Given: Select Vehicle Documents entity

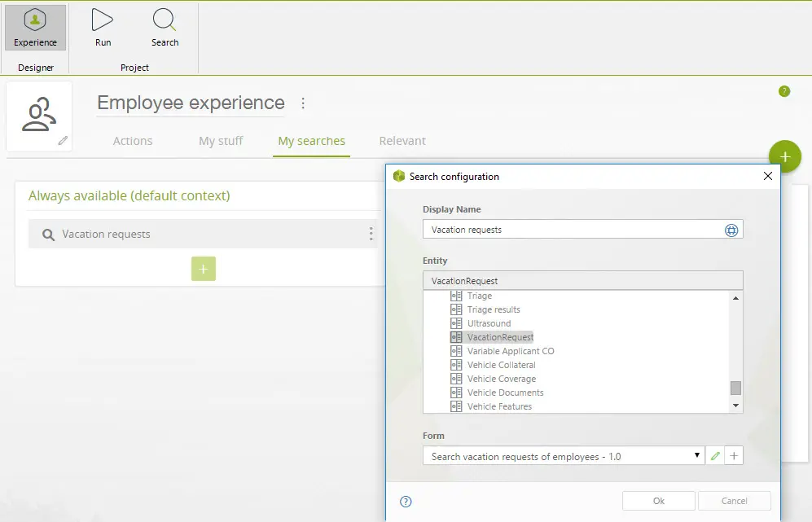Looking at the screenshot, I should tap(506, 393).
